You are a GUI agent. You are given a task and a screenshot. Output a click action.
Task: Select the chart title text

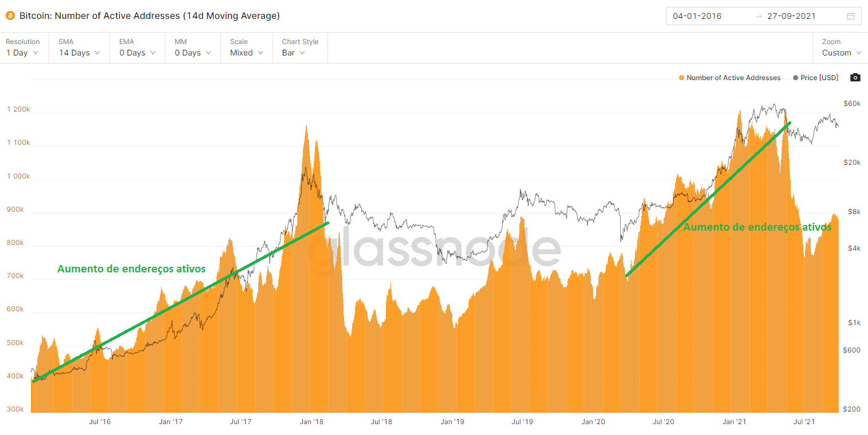(x=150, y=16)
